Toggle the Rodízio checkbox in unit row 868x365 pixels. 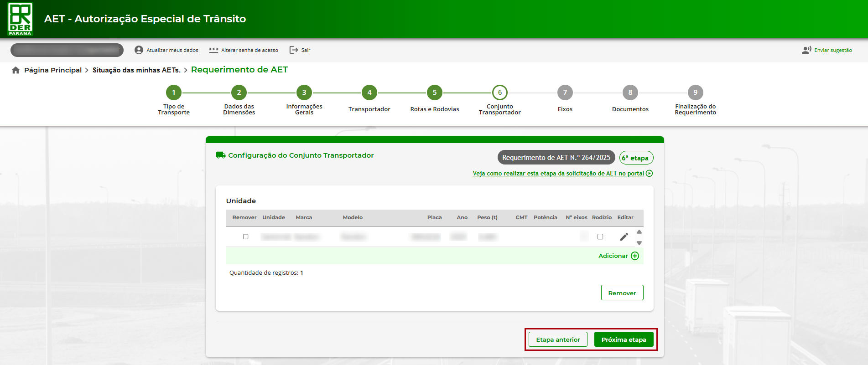coord(600,237)
